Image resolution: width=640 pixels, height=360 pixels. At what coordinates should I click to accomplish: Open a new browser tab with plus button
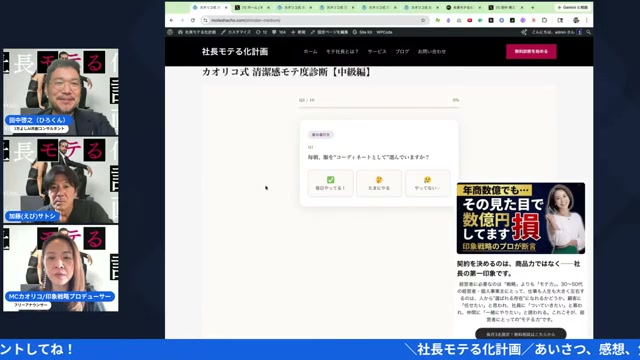coord(533,7)
